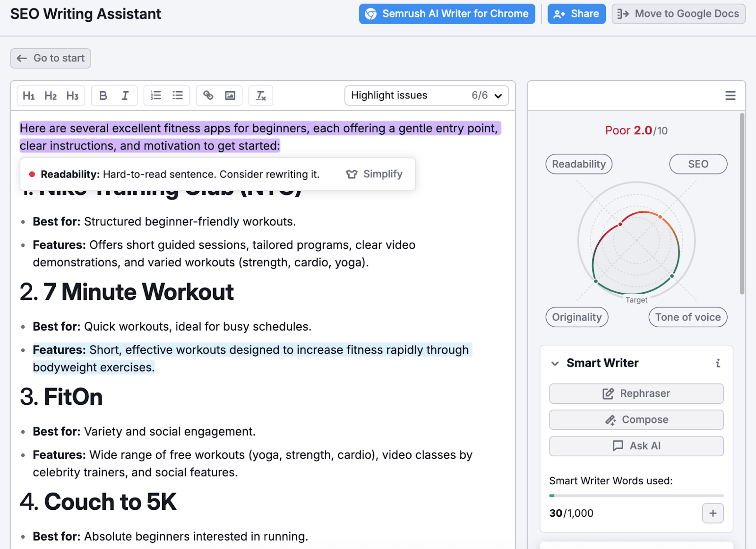Screen dimensions: 756x549
Task: Apply Heading 1 formatting
Action: (29, 95)
